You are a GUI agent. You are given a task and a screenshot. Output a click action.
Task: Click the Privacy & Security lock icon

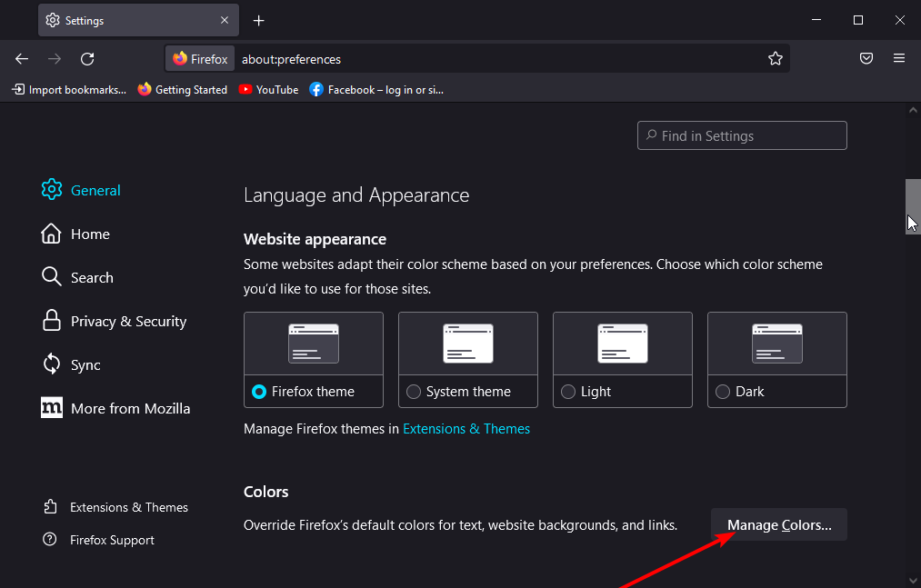click(x=52, y=321)
